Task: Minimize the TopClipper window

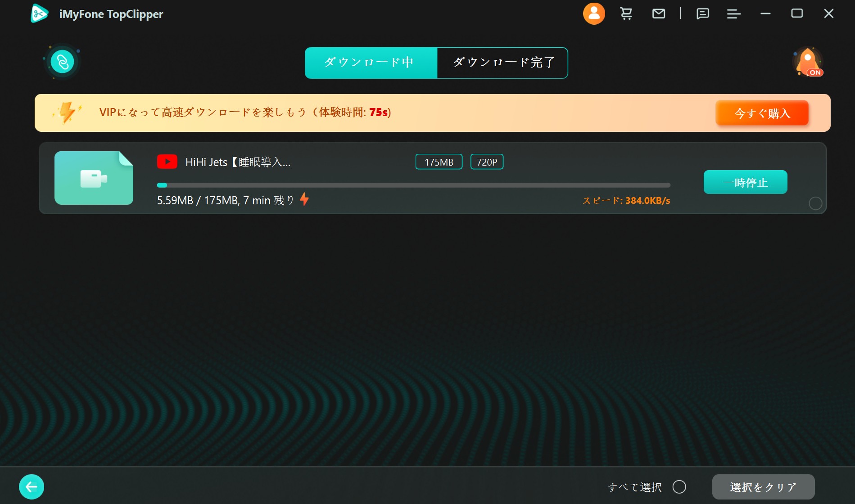Action: 765,14
